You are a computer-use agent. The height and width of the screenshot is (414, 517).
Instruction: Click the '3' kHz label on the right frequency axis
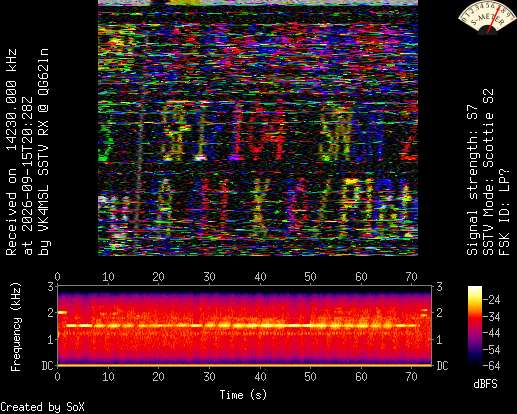click(x=439, y=286)
